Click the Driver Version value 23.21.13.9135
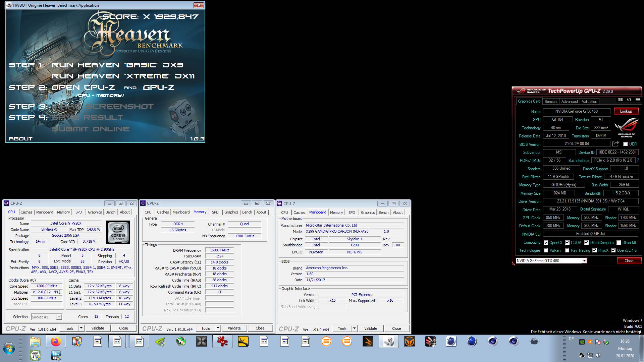This screenshot has width=644, height=362. 591,201
